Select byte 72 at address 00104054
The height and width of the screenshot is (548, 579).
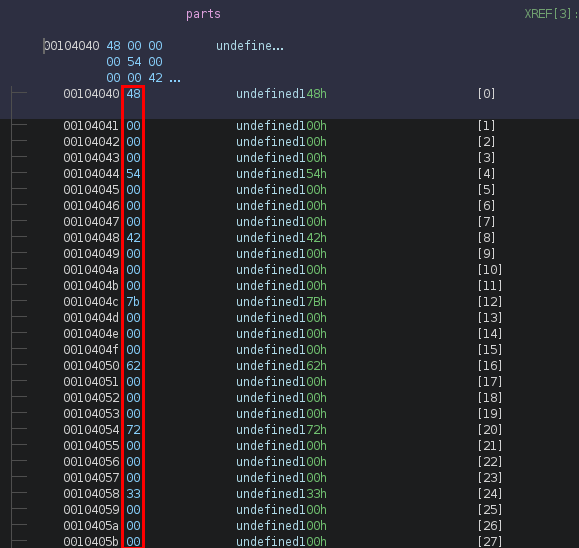click(133, 430)
